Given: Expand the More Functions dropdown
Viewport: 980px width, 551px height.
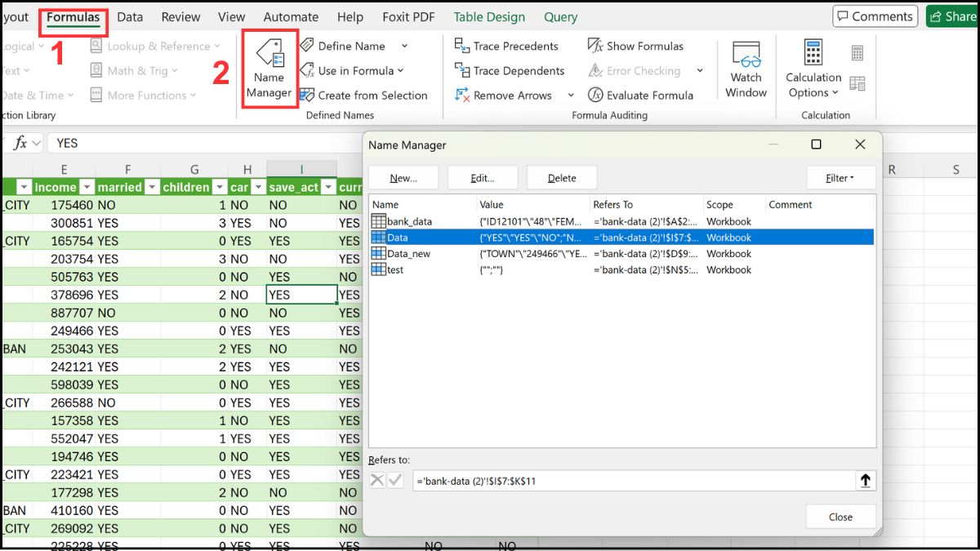Looking at the screenshot, I should coord(144,95).
